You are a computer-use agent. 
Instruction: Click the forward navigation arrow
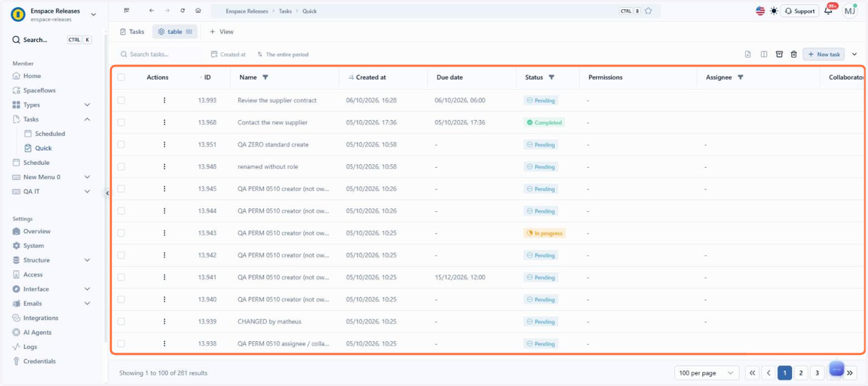coord(167,11)
